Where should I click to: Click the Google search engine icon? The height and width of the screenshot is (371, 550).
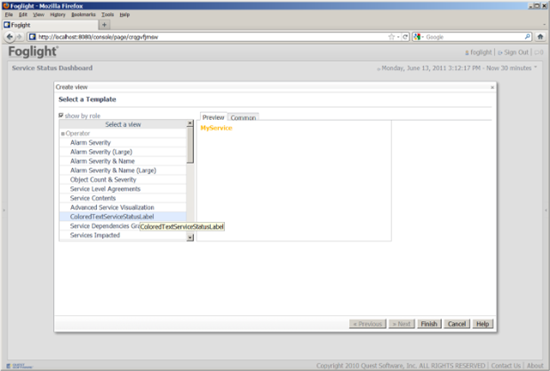(417, 37)
